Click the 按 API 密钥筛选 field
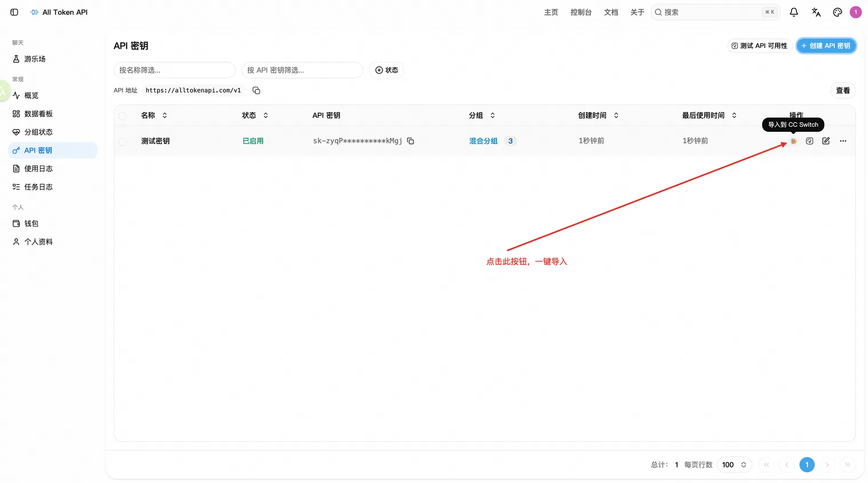 (303, 70)
